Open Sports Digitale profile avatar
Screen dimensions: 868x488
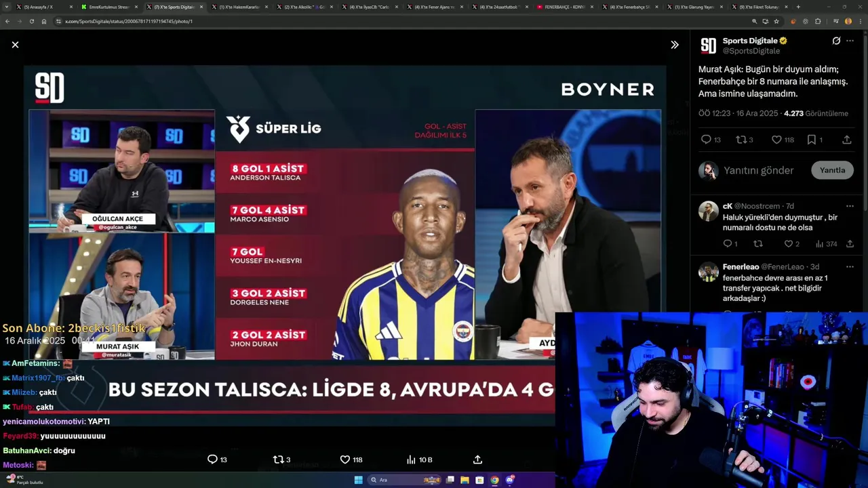coord(709,45)
